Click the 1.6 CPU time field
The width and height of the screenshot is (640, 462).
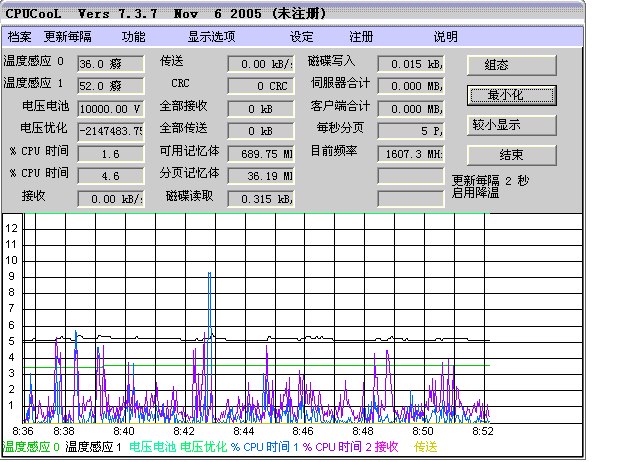pyautogui.click(x=111, y=154)
